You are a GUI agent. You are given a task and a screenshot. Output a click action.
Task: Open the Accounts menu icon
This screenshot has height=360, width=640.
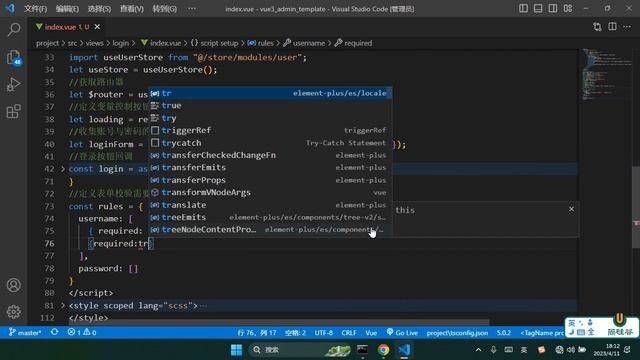(x=13, y=285)
